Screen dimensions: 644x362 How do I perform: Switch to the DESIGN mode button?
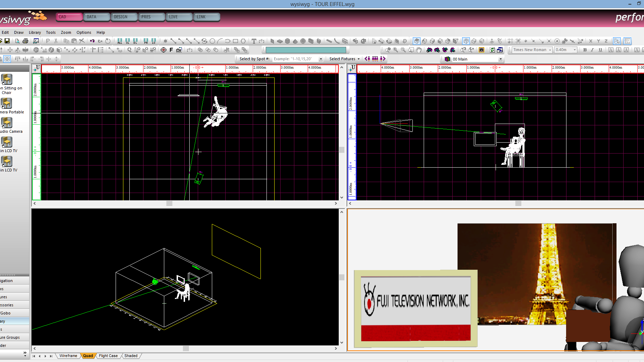pos(124,17)
